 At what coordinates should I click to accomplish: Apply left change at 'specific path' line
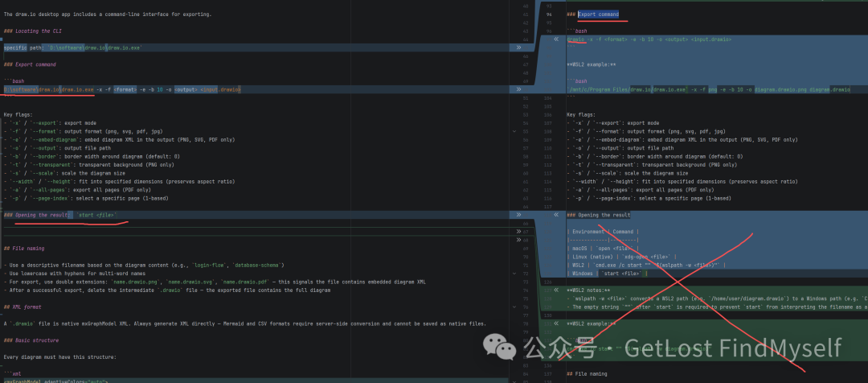[518, 48]
